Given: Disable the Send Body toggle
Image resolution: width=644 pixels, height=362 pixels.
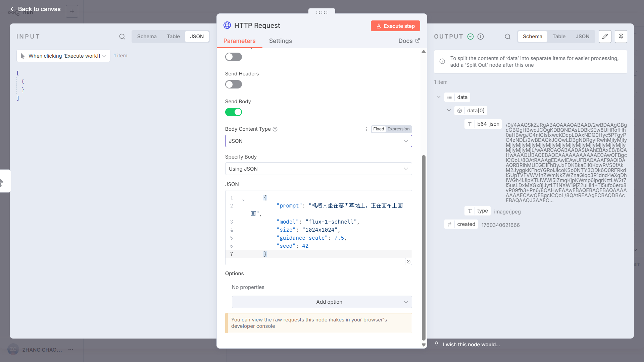Looking at the screenshot, I should 234,112.
